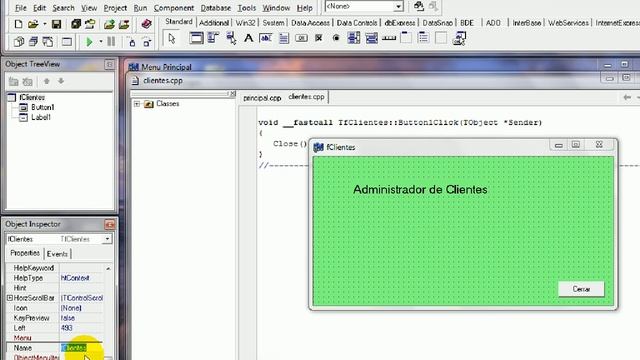The image size is (640, 360).
Task: Click the Cerrar button on fClientes form
Action: (581, 289)
